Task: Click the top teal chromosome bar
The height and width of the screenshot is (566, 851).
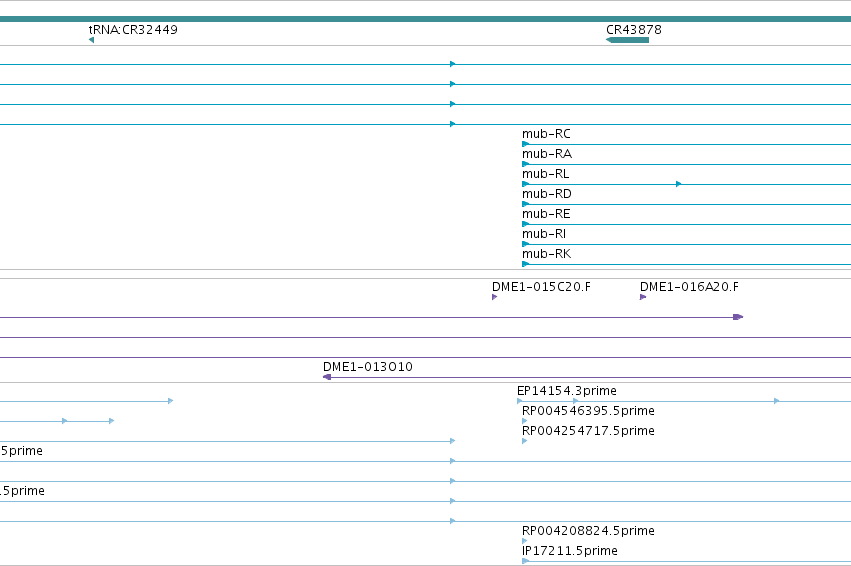Action: coord(426,19)
